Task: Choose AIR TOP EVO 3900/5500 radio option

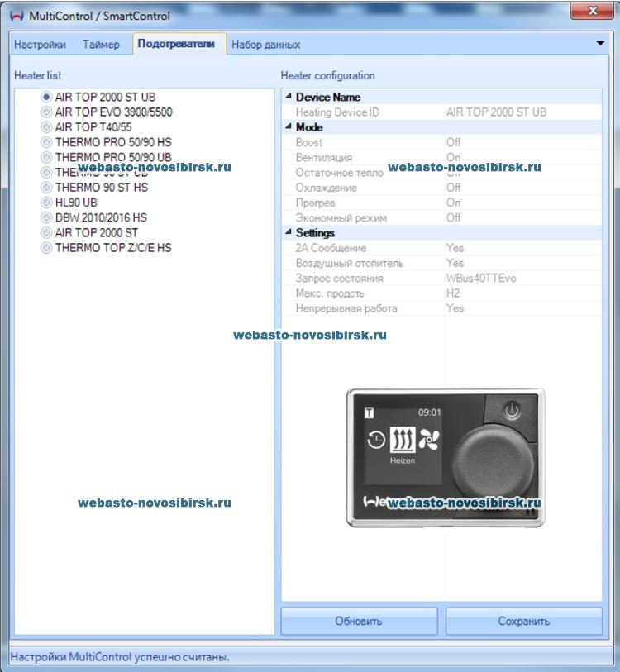Action: coord(46,112)
